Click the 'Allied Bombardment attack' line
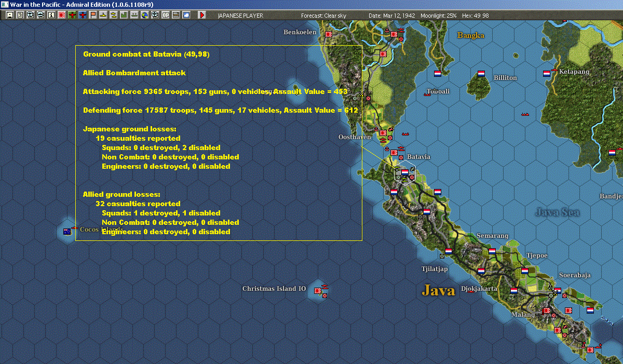 (x=134, y=73)
